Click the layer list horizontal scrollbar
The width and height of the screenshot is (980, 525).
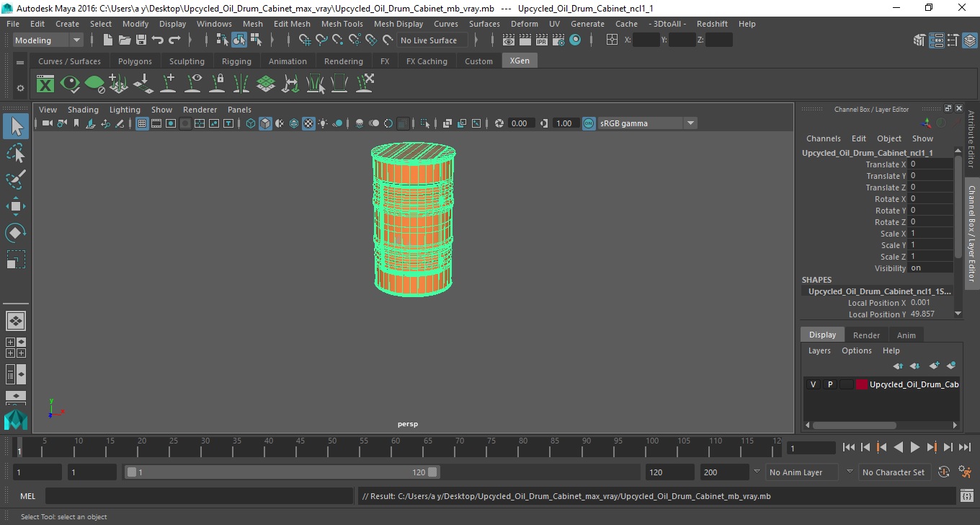pos(855,425)
